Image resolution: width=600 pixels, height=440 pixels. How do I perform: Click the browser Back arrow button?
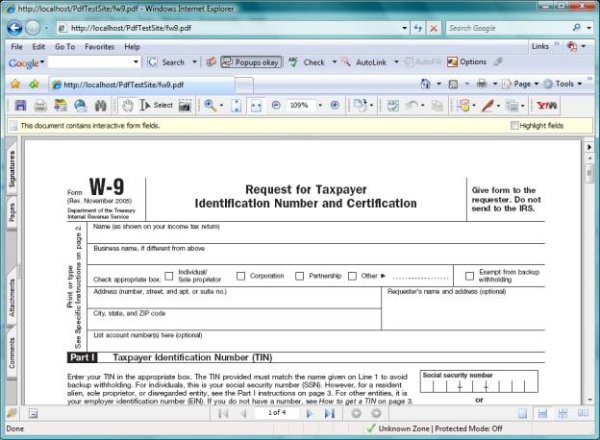point(14,28)
